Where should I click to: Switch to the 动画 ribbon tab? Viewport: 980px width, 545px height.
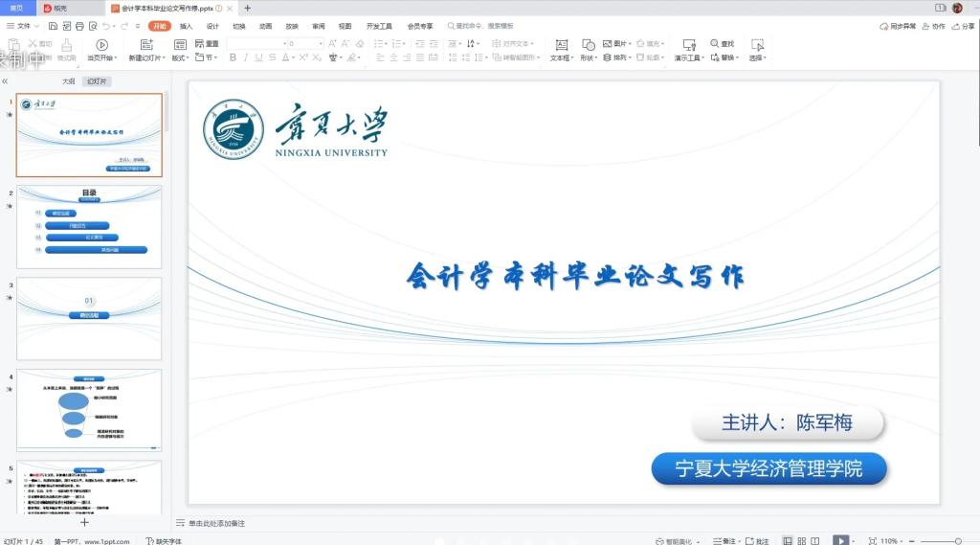(265, 26)
